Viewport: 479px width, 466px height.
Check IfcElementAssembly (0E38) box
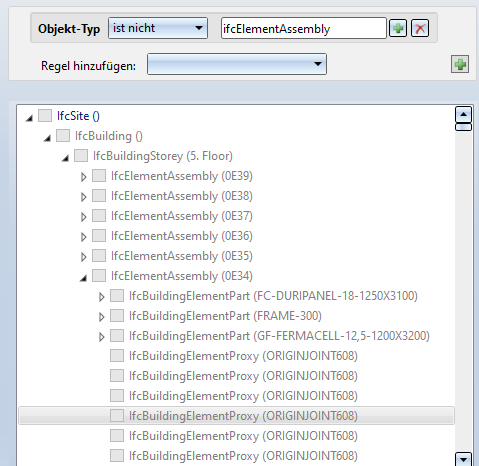coord(99,196)
